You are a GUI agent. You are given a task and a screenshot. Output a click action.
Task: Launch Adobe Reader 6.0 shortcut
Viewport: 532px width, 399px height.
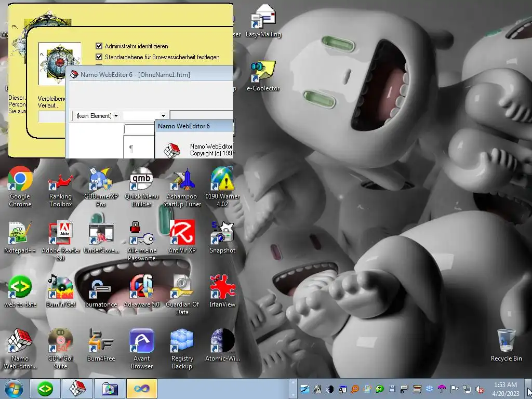(60, 240)
